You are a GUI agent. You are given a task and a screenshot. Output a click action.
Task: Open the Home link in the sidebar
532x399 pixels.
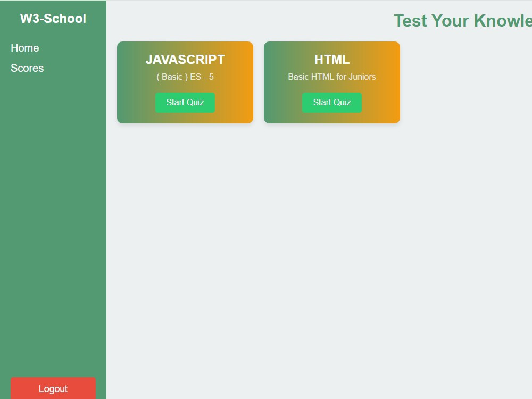[x=25, y=48]
